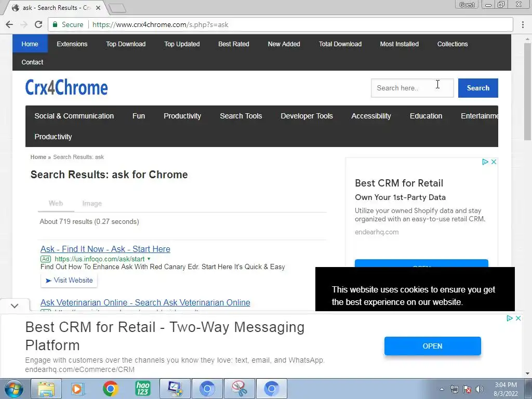
Task: Click the address bar URL
Action: click(160, 24)
